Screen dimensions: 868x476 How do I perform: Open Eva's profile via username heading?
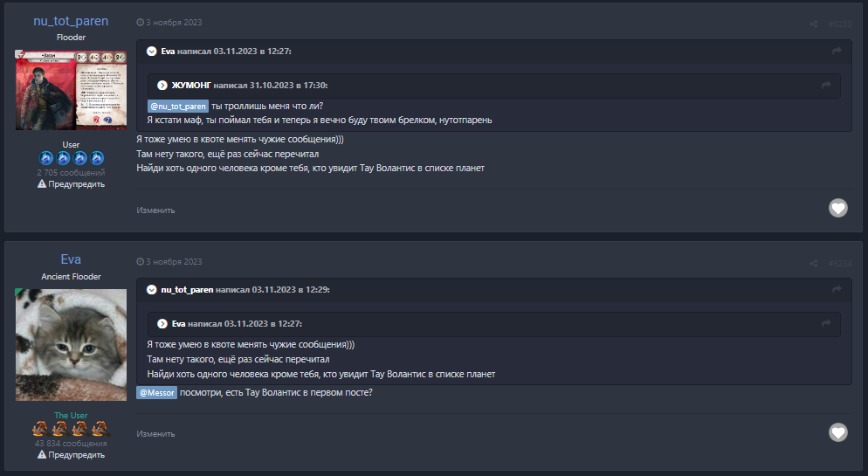click(x=71, y=259)
